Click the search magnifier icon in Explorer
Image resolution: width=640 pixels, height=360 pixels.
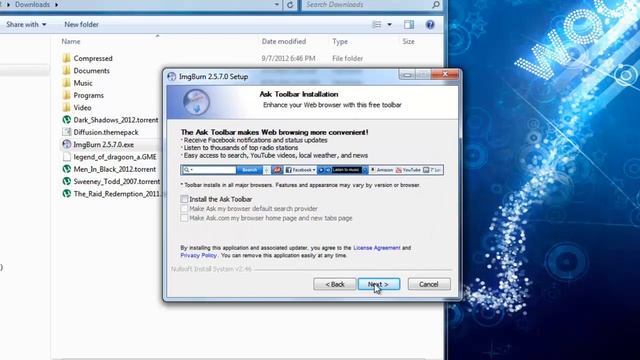(x=436, y=5)
